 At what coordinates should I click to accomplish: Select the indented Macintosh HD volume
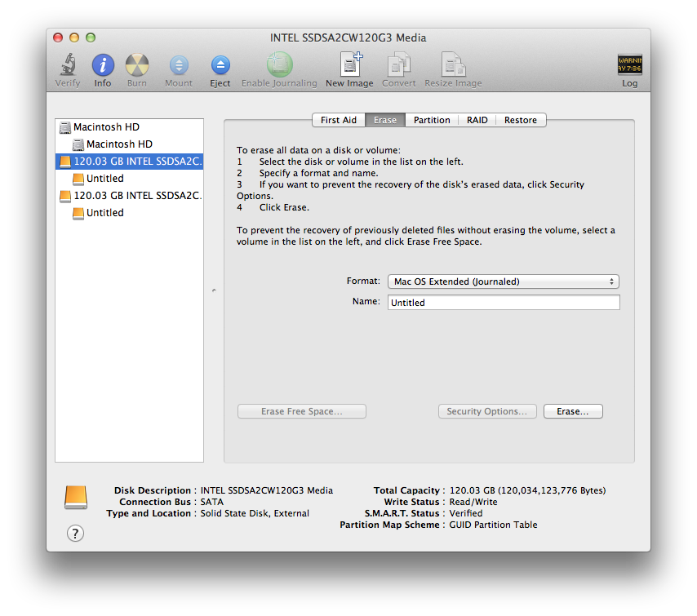pos(129,144)
